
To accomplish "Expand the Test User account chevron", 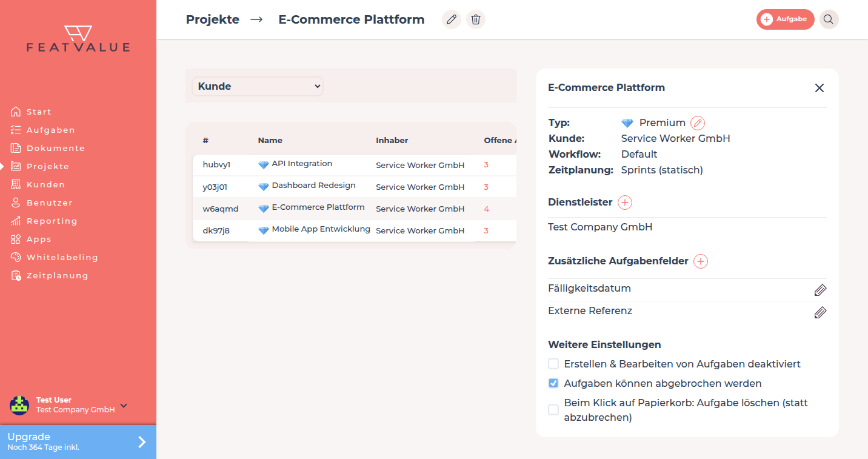I will 124,405.
